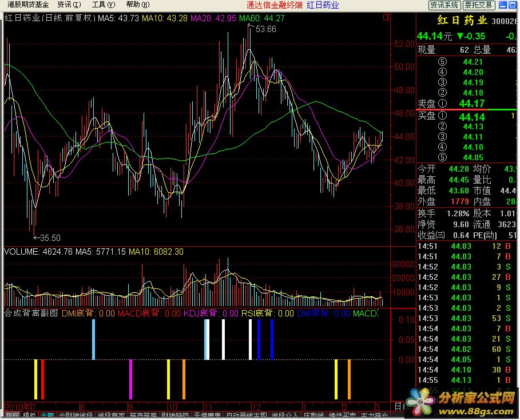Select the 全部 tab at bottom
520x420 pixels.
(x=47, y=415)
